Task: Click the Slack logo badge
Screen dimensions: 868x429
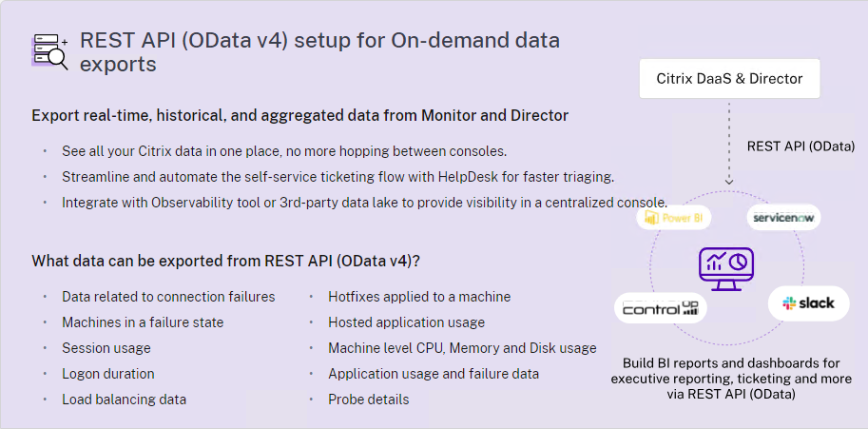Action: 808,302
